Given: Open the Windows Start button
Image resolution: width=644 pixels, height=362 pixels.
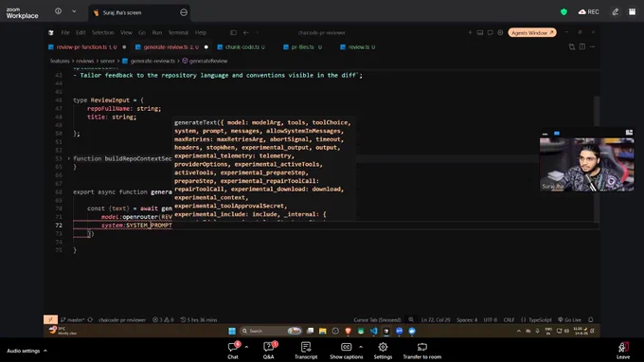Looking at the screenshot, I should [232, 331].
